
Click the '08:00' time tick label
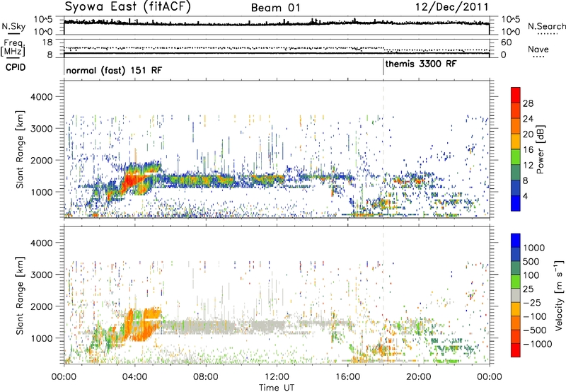(206, 377)
